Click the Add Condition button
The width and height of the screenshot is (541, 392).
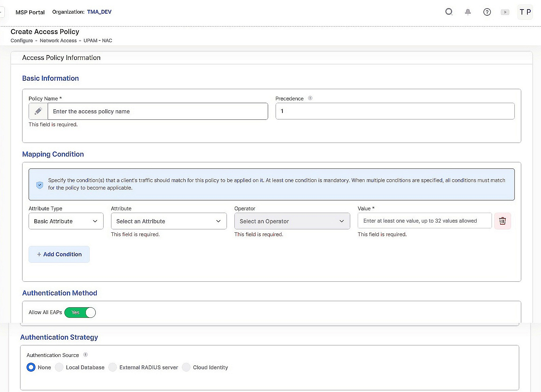click(59, 254)
